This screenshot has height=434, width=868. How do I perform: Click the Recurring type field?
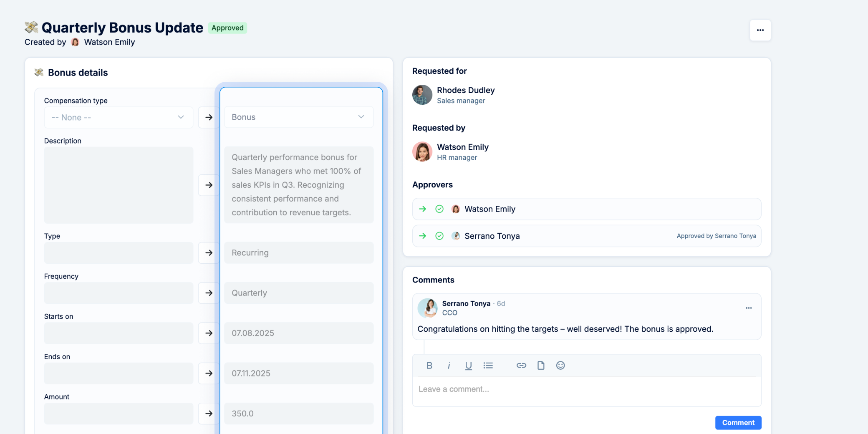tap(299, 253)
